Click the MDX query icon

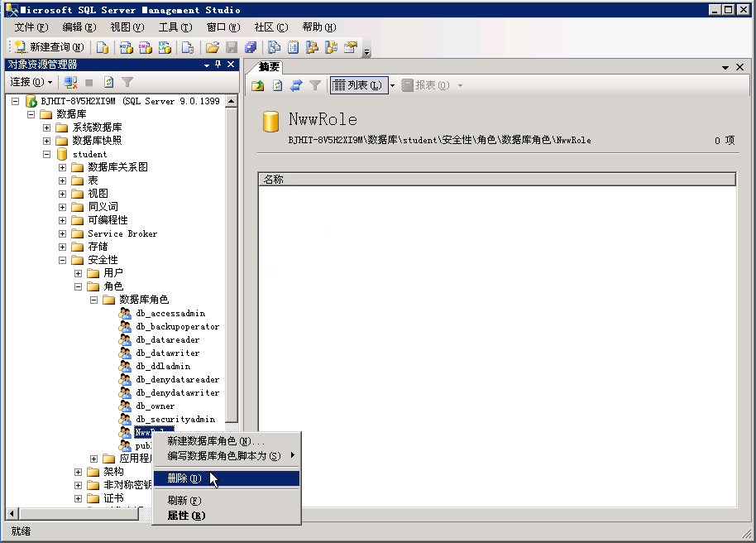coord(127,47)
